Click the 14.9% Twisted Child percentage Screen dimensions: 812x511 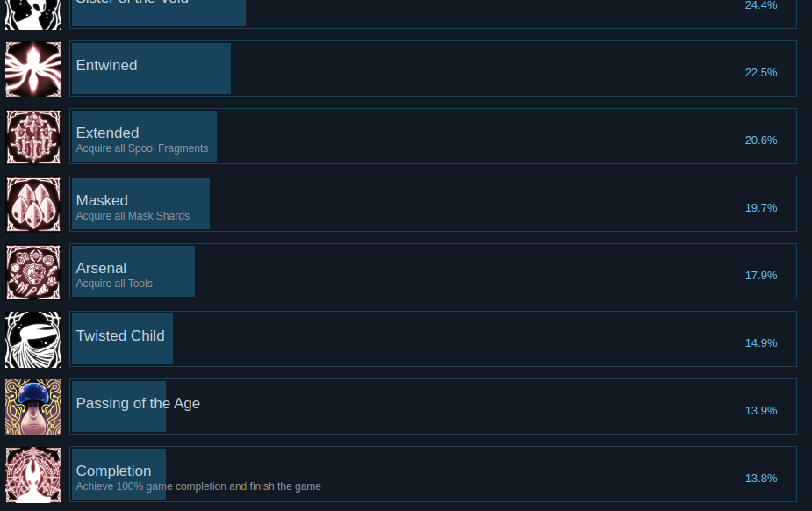pyautogui.click(x=761, y=343)
